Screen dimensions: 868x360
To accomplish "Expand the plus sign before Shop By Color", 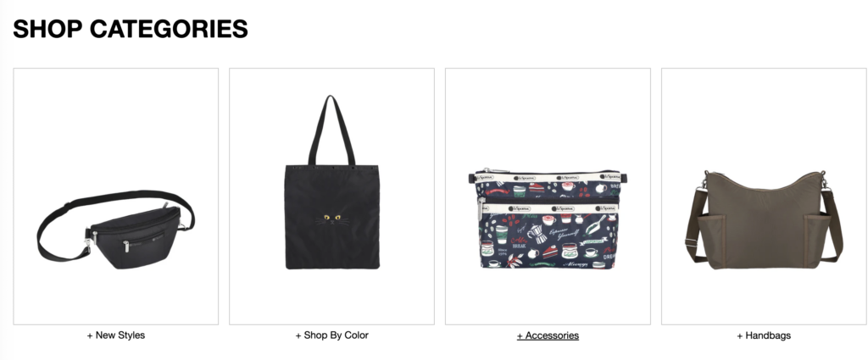I will click(298, 335).
